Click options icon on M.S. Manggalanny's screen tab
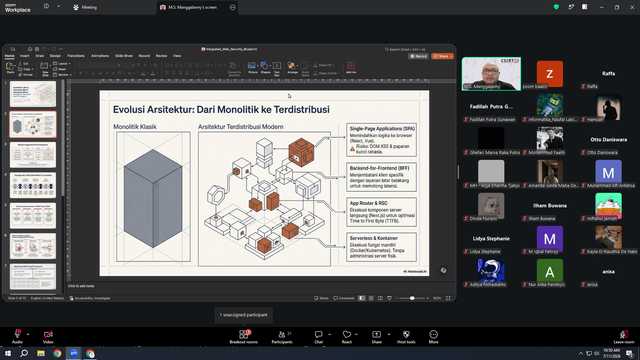Image resolution: width=640 pixels, height=360 pixels. [233, 7]
